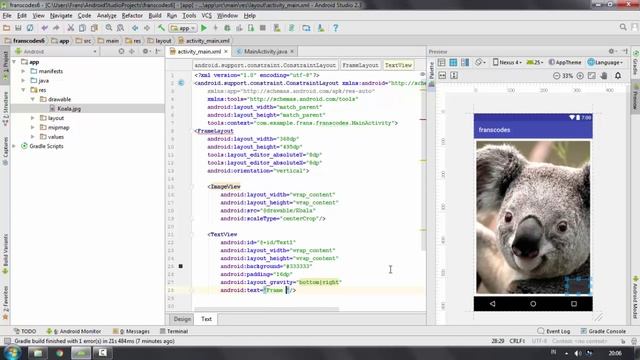640x360 pixels.
Task: Collapse the drawable folder
Action: click(33, 99)
